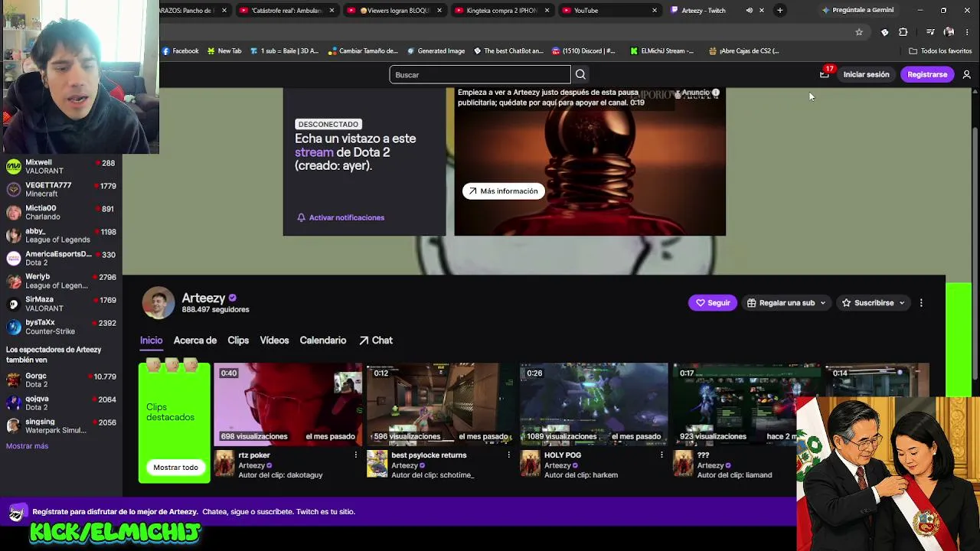Open the channel's three-dot options menu
This screenshot has height=551, width=980.
pyautogui.click(x=921, y=303)
